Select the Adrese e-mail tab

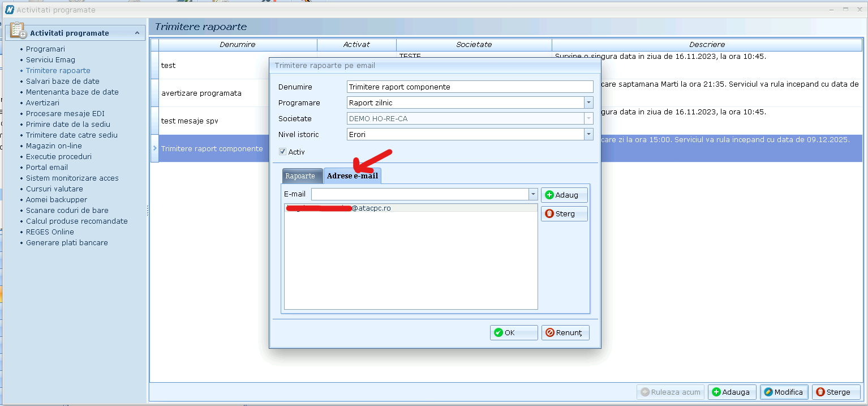(x=352, y=176)
